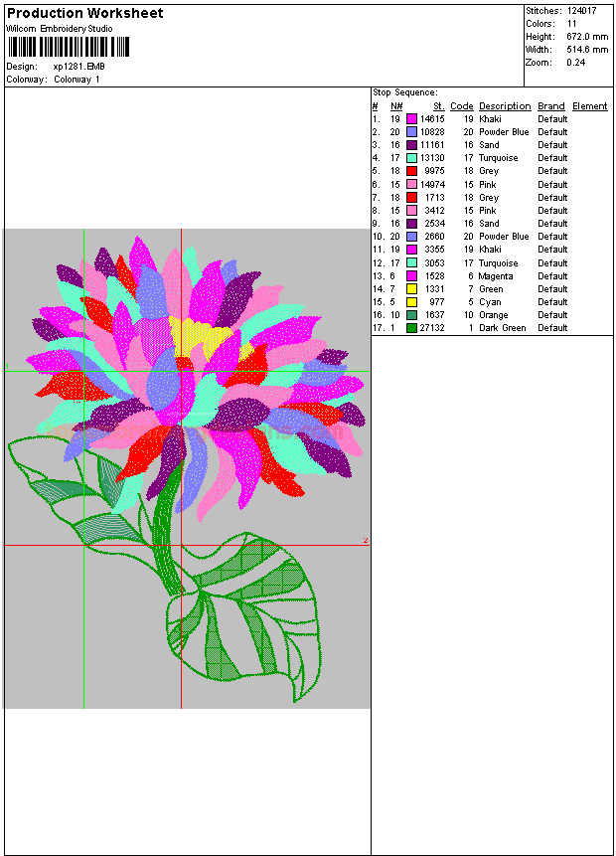Screen dimensions: 616x856
Task: Select the blue swatch beside 10828 stitches
Action: 412,132
